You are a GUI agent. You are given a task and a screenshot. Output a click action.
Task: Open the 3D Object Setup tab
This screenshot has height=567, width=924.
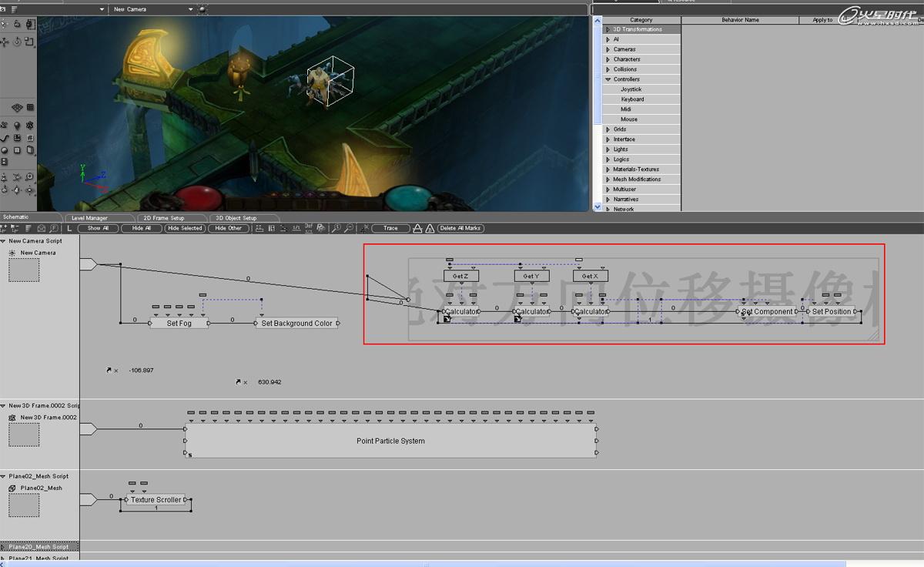click(x=236, y=218)
